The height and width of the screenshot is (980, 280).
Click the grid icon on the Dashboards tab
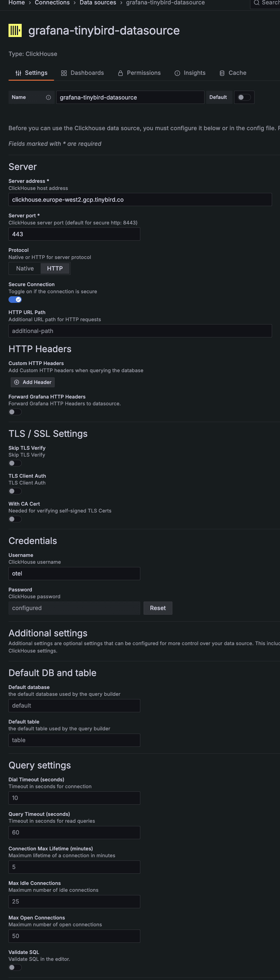(x=64, y=73)
